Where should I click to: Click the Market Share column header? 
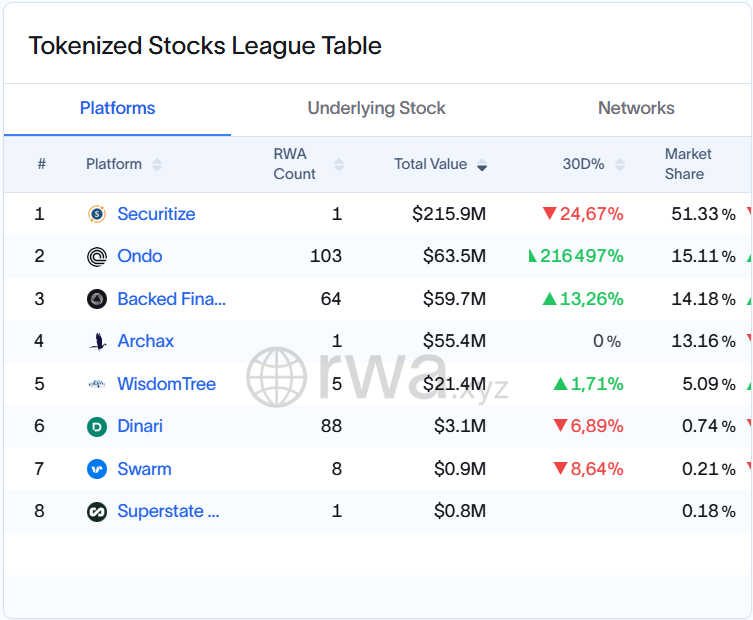688,164
